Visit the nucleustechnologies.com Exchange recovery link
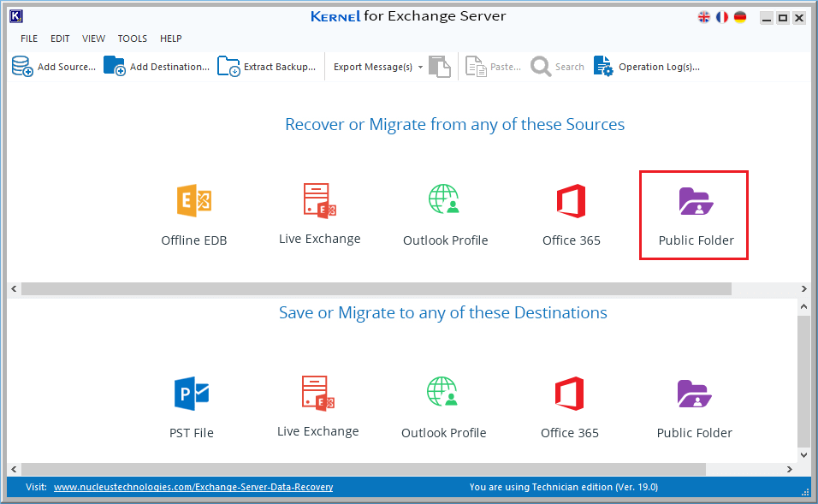The image size is (818, 504). [193, 487]
